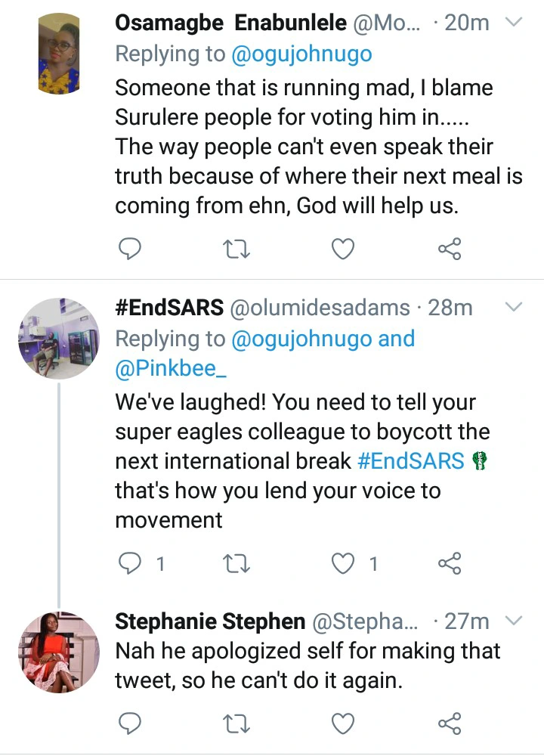Open olumidesadams' profile avatar

click(59, 338)
